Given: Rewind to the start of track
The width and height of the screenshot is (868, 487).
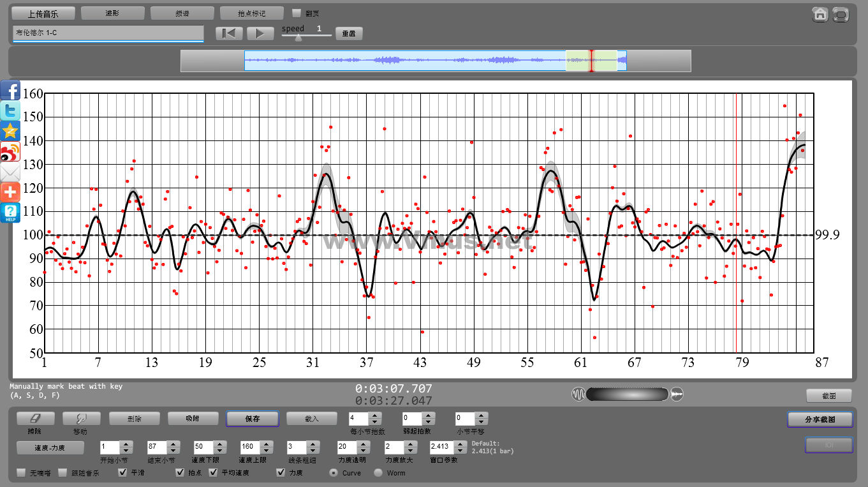Looking at the screenshot, I should [230, 33].
